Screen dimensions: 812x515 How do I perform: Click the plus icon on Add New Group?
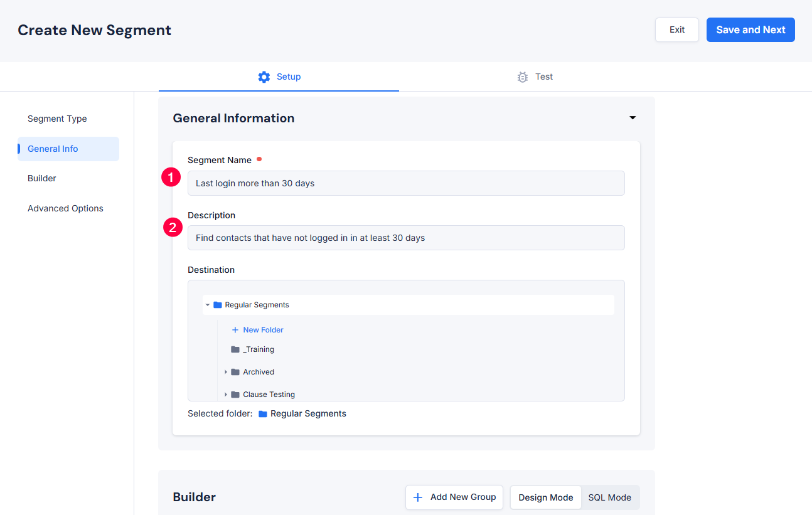click(x=418, y=497)
